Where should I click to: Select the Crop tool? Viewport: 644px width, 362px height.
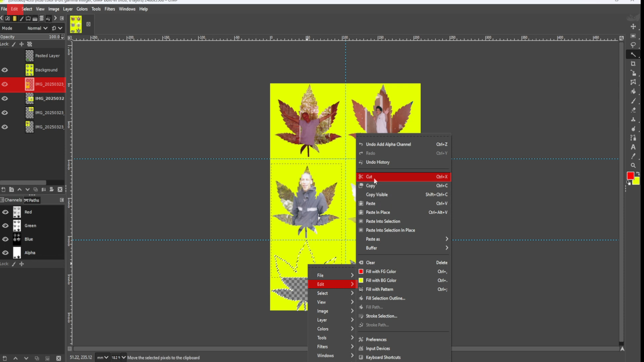pos(633,64)
